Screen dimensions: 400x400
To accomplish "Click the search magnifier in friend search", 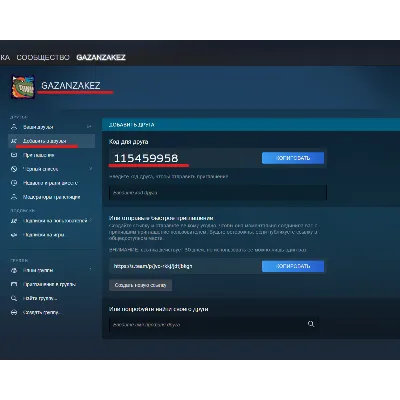I will pyautogui.click(x=311, y=324).
